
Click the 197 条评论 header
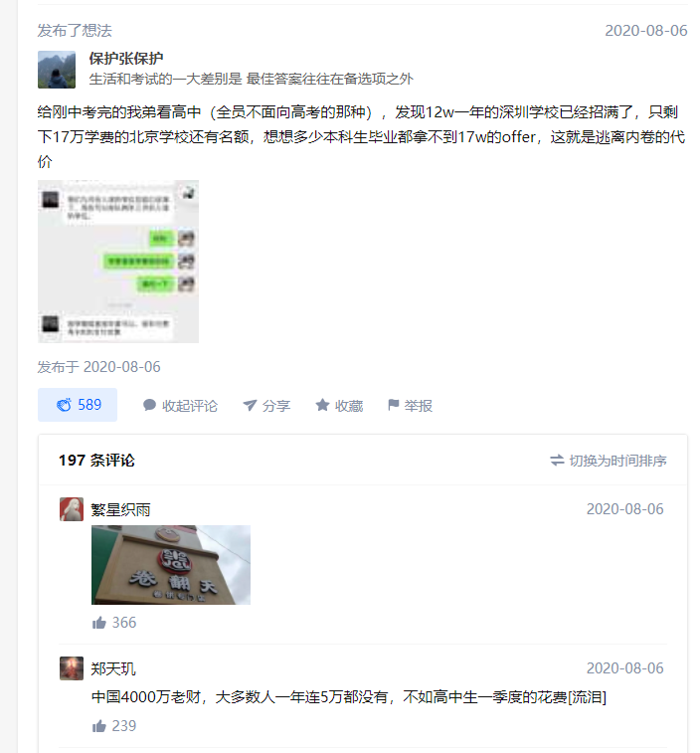96,461
